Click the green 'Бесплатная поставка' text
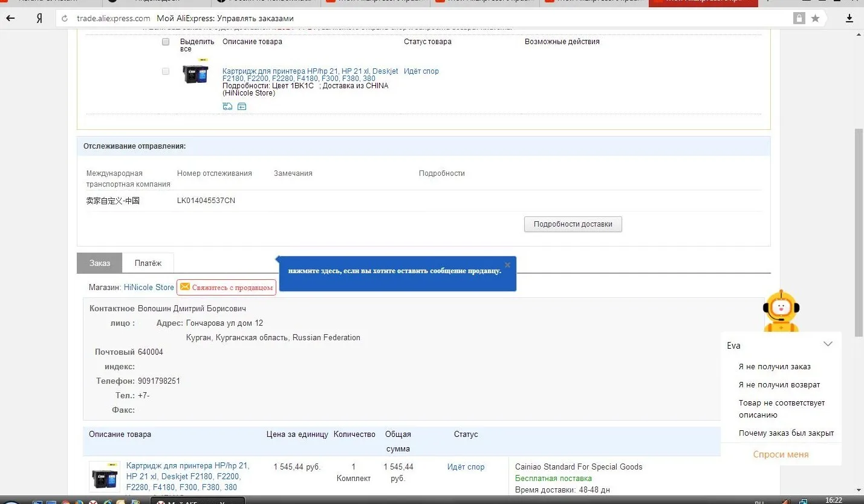Screen dimensions: 864x504 (553, 479)
